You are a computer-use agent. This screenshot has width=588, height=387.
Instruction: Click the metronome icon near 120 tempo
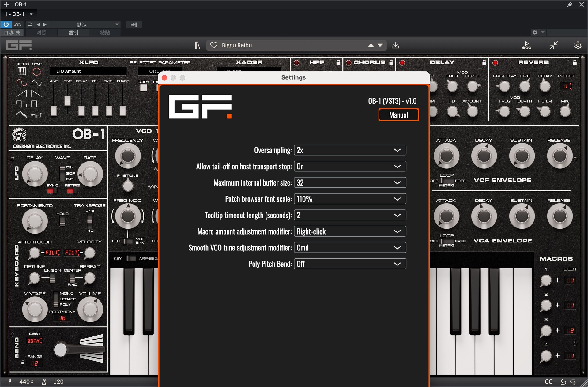pos(44,381)
